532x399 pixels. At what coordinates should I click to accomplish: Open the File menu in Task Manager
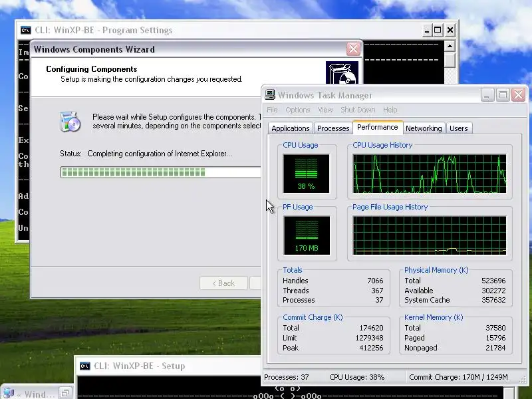pyautogui.click(x=272, y=110)
